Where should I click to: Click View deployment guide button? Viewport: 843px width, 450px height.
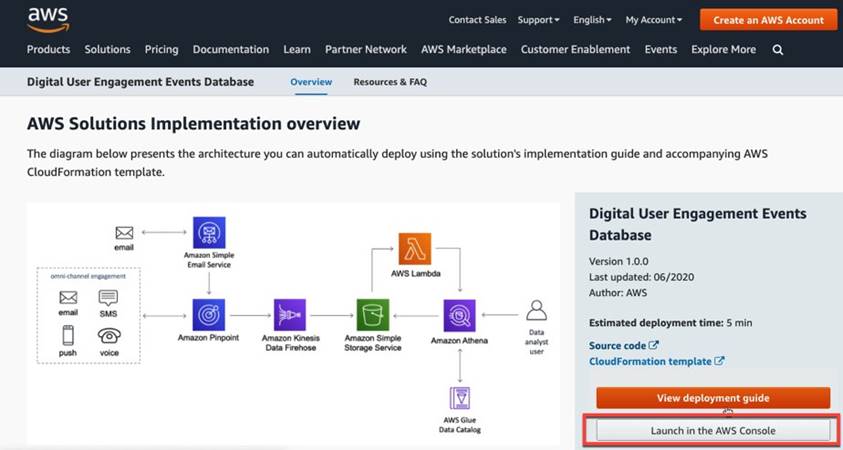[x=713, y=398]
